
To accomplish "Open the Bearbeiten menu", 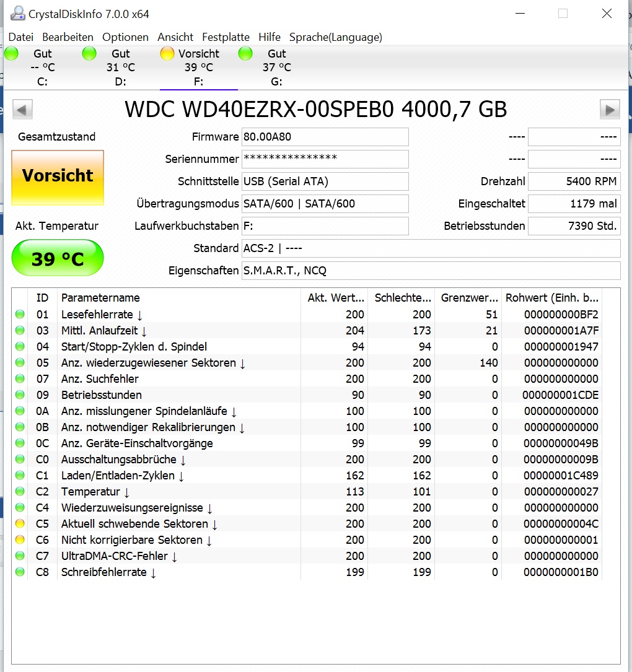I will point(68,37).
